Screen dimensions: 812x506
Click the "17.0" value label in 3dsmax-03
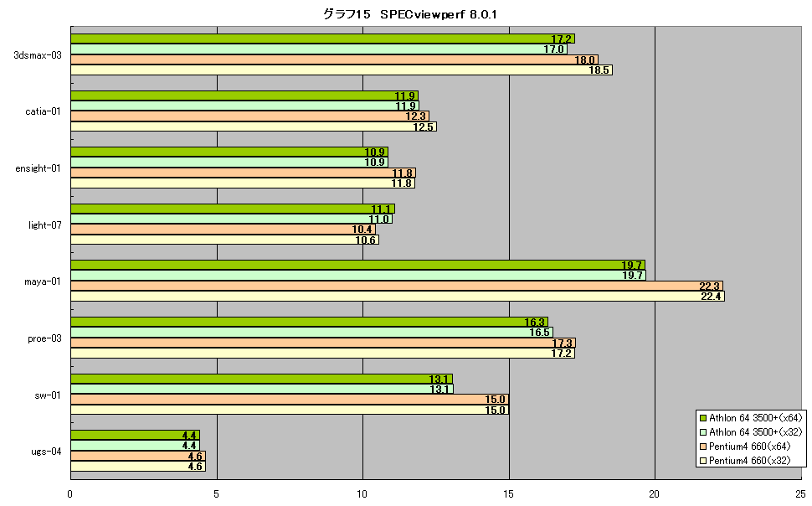tap(553, 49)
